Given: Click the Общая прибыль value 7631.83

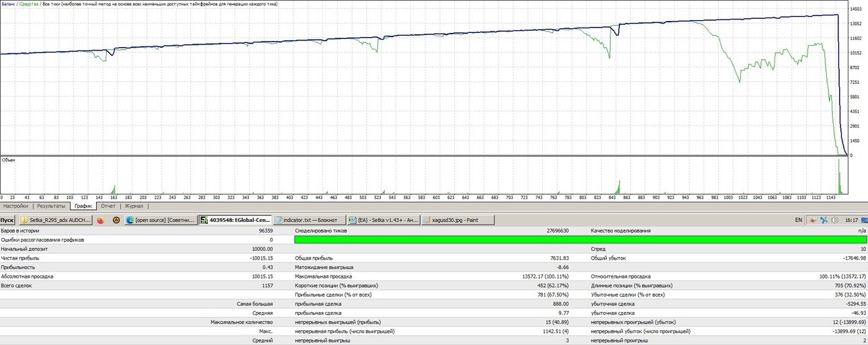Looking at the screenshot, I should (560, 258).
